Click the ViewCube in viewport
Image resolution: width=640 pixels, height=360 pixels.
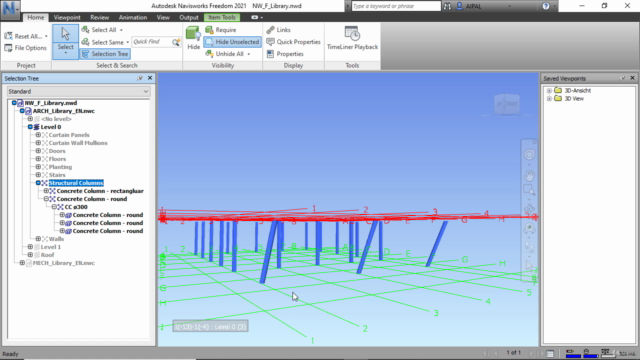pyautogui.click(x=507, y=104)
